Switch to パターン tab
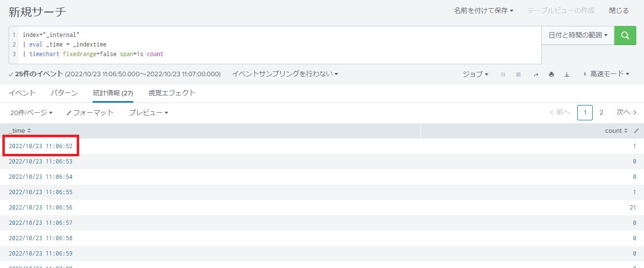This screenshot has width=644, height=268. (x=64, y=93)
